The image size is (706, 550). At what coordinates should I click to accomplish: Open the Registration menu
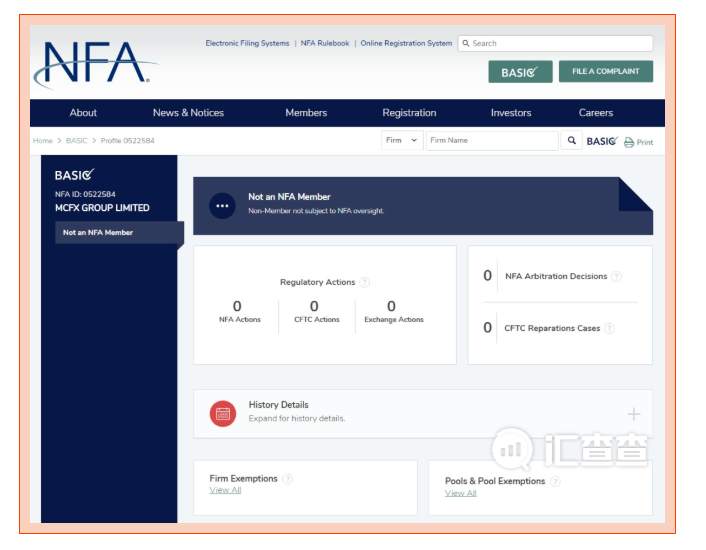pyautogui.click(x=409, y=113)
